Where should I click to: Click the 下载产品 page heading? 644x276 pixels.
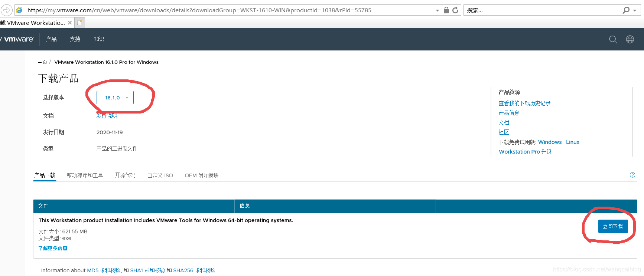[x=58, y=78]
